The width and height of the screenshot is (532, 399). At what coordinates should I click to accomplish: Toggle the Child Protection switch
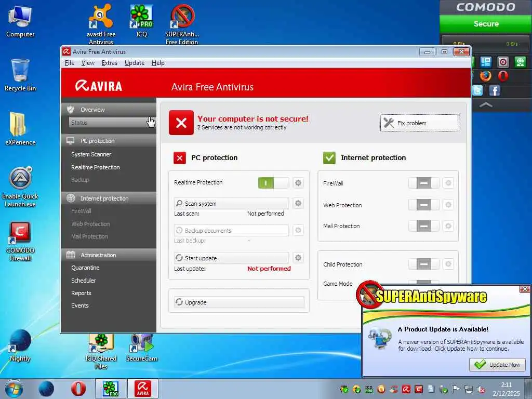point(423,264)
